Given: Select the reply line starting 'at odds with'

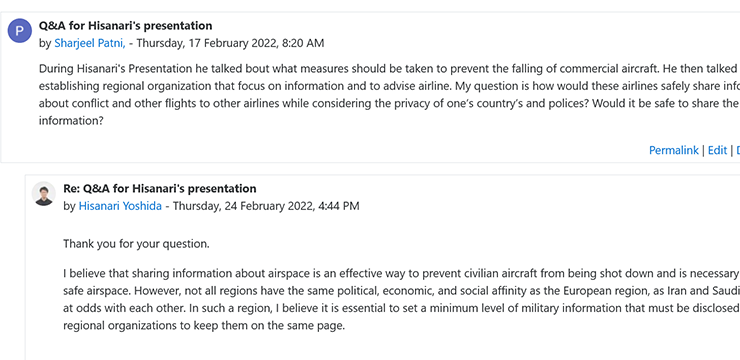Looking at the screenshot, I should pyautogui.click(x=402, y=308).
